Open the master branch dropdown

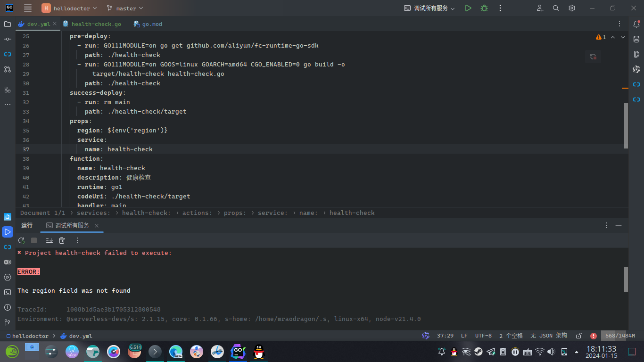pos(124,8)
